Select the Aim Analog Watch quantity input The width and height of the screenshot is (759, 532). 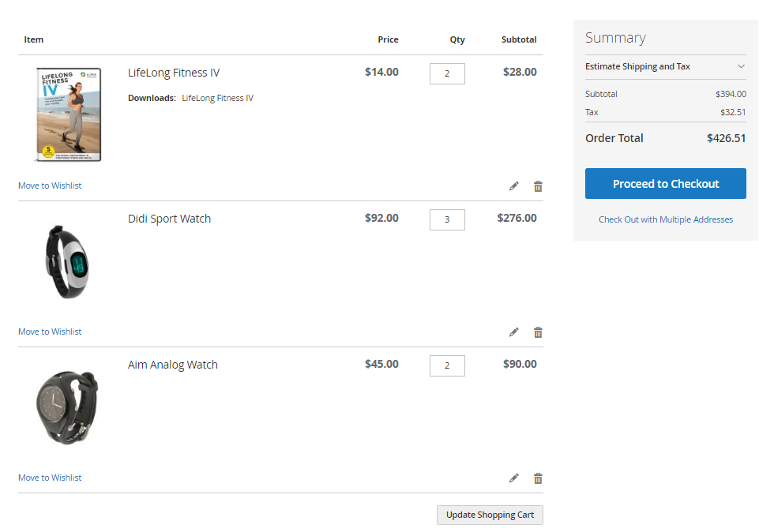(x=447, y=365)
